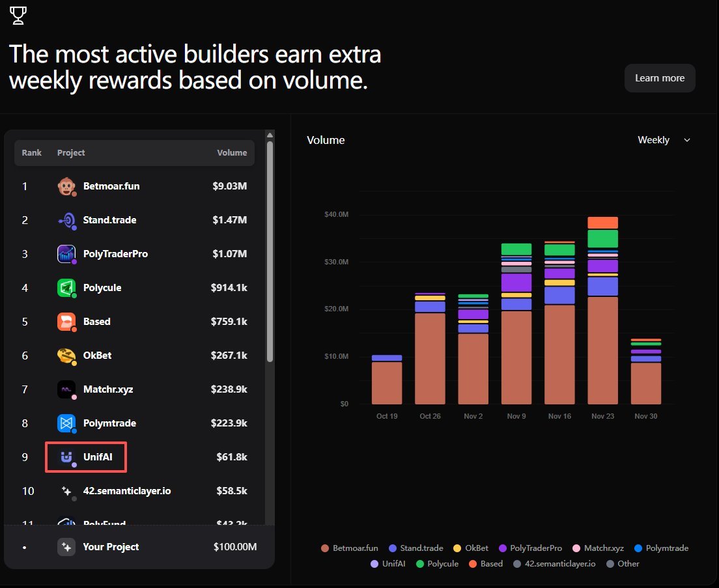This screenshot has height=588, width=719.
Task: Open the 42.semanticlayer.io project row
Action: [126, 491]
